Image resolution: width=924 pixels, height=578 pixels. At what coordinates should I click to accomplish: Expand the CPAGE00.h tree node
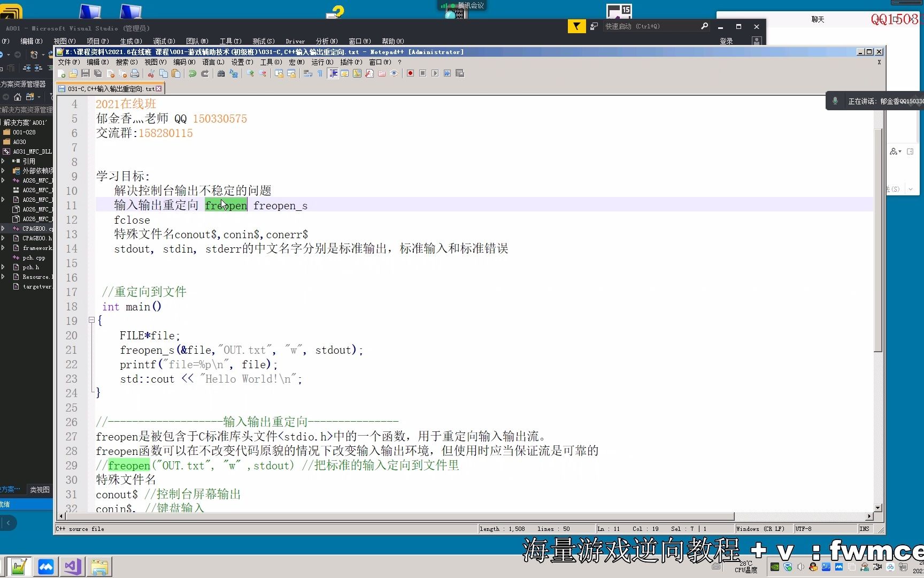[x=3, y=238]
